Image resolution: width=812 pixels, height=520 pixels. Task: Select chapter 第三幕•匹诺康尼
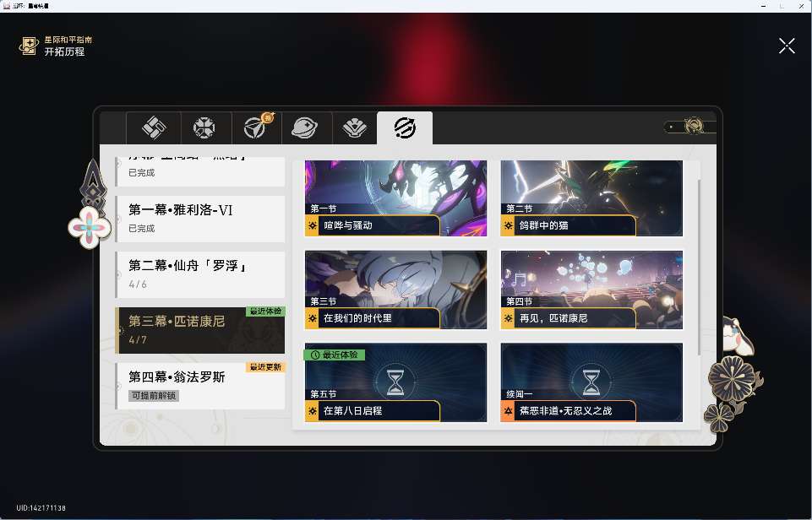coord(200,329)
